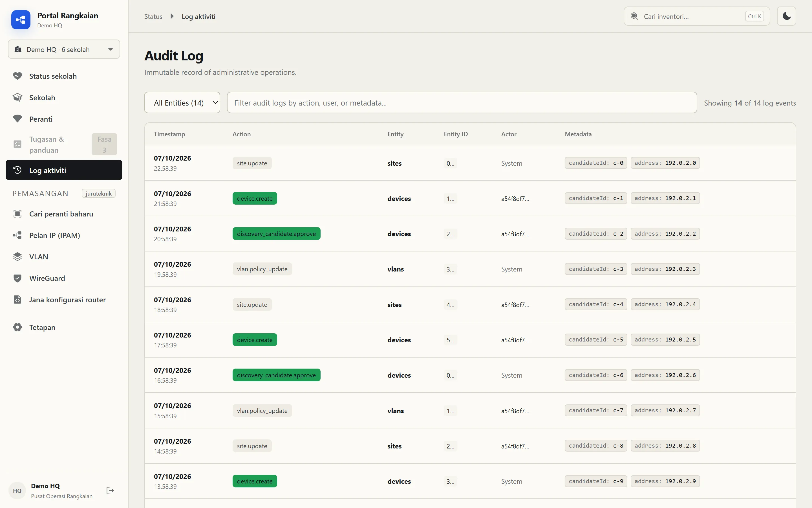Open the VLAN menu entry

tap(64, 257)
